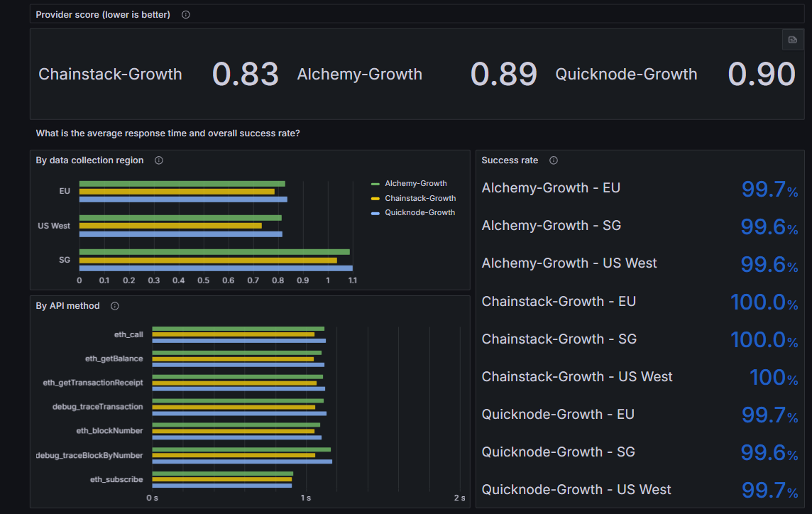Image resolution: width=812 pixels, height=514 pixels.
Task: Collapse the average response time and success rate row
Action: [x=168, y=133]
